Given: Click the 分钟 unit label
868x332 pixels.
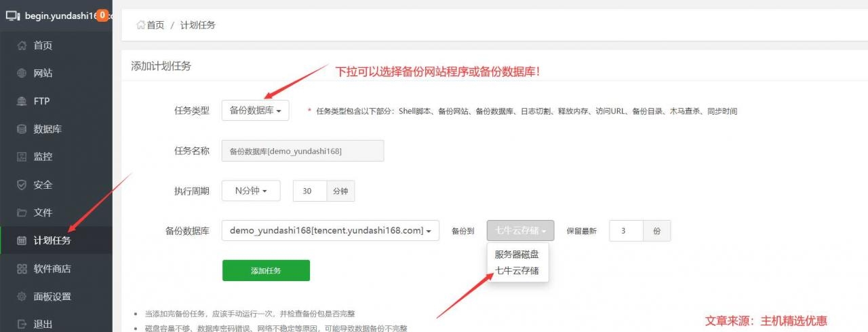Looking at the screenshot, I should coord(340,191).
